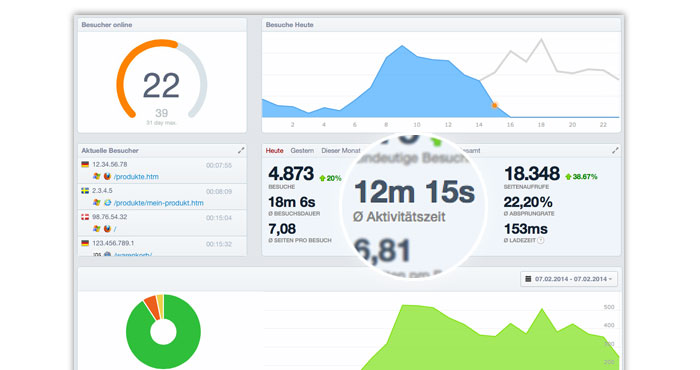Click the Firefox icon beside /produkte.htm

point(107,177)
